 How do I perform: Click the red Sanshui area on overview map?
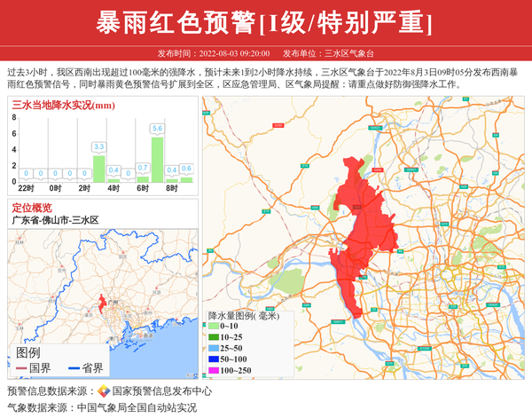click(x=102, y=307)
